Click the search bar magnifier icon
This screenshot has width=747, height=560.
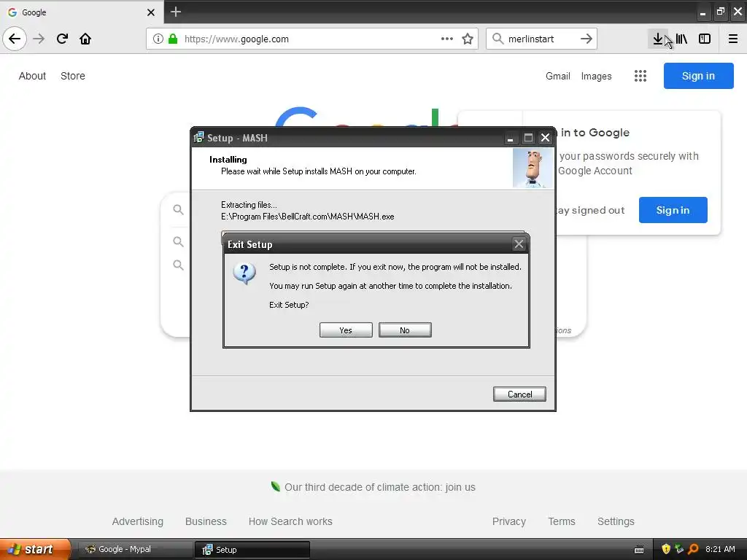click(x=498, y=39)
